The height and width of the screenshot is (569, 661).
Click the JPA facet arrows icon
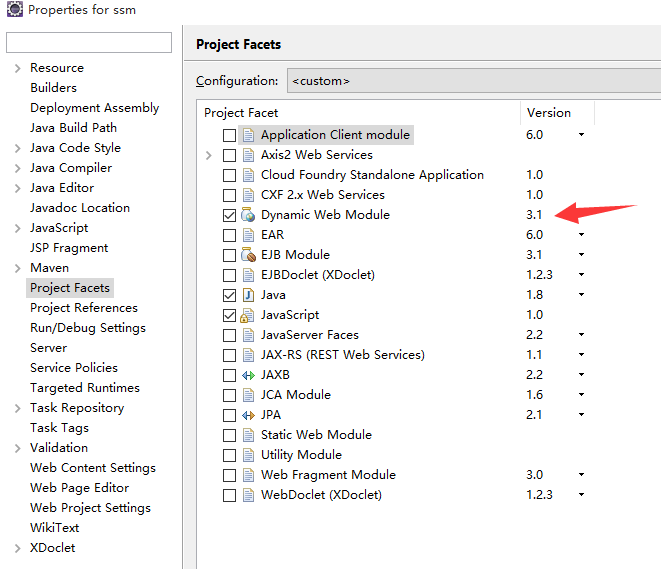coord(249,415)
